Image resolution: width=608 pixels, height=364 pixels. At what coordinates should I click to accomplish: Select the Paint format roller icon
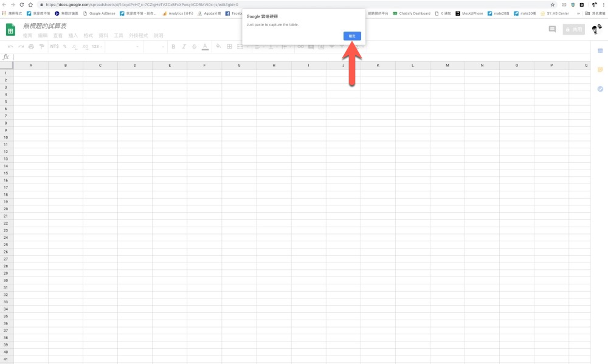click(41, 47)
